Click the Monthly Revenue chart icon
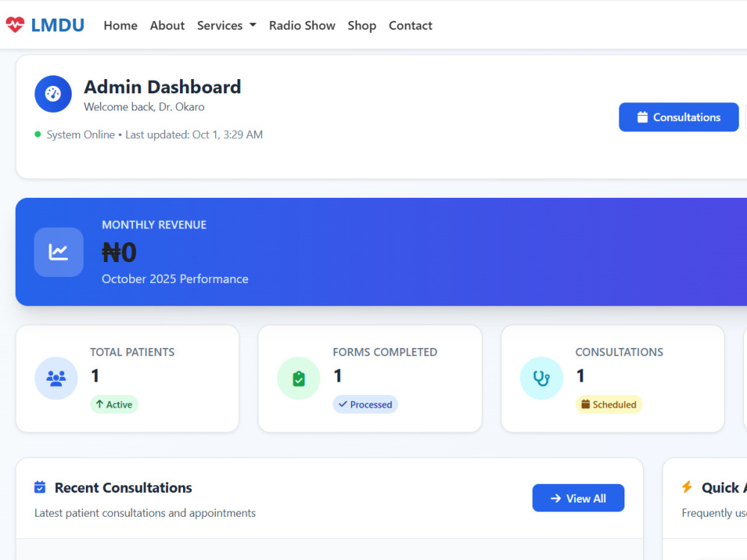 (x=58, y=252)
